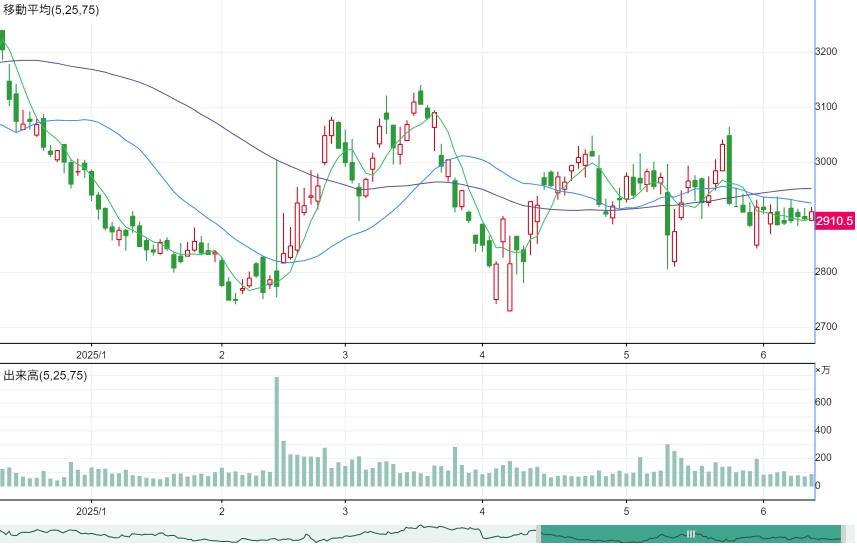
Task: Click the 2800 price axis label
Action: (826, 272)
